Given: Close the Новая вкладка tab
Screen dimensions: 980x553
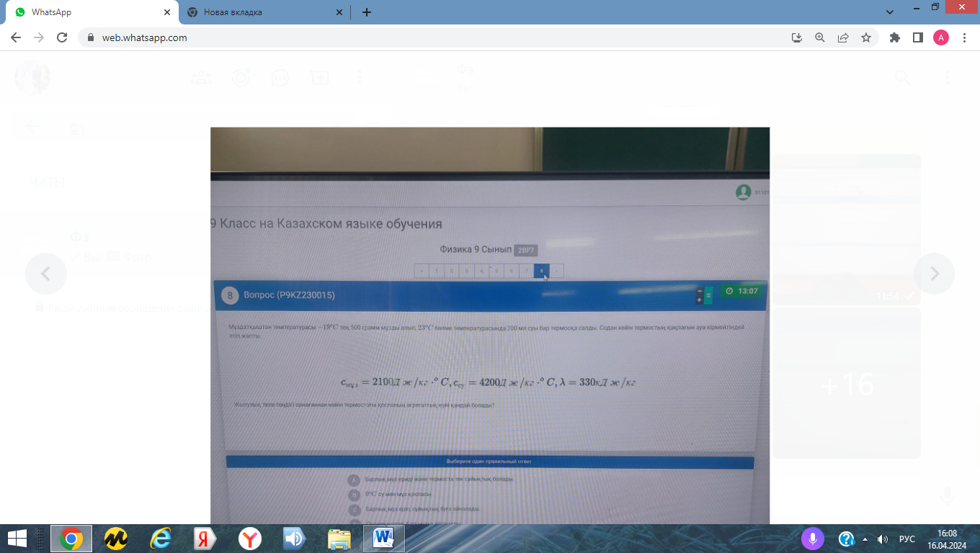Looking at the screenshot, I should coord(339,12).
